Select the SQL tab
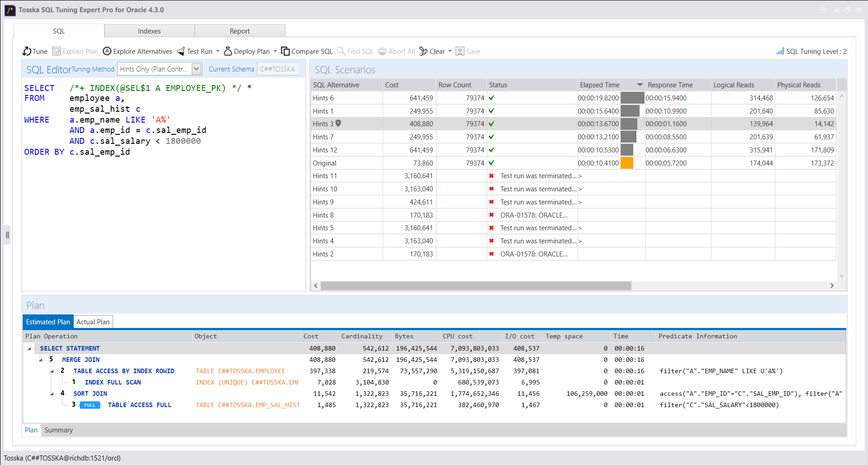 click(59, 31)
